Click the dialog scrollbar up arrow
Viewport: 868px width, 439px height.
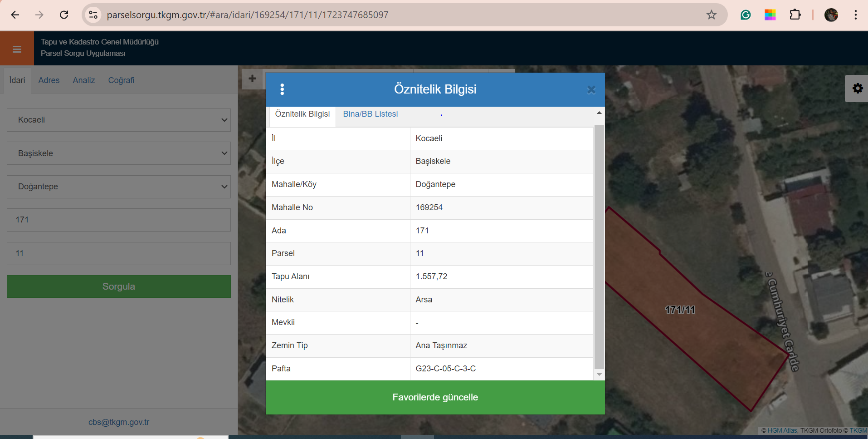click(599, 113)
